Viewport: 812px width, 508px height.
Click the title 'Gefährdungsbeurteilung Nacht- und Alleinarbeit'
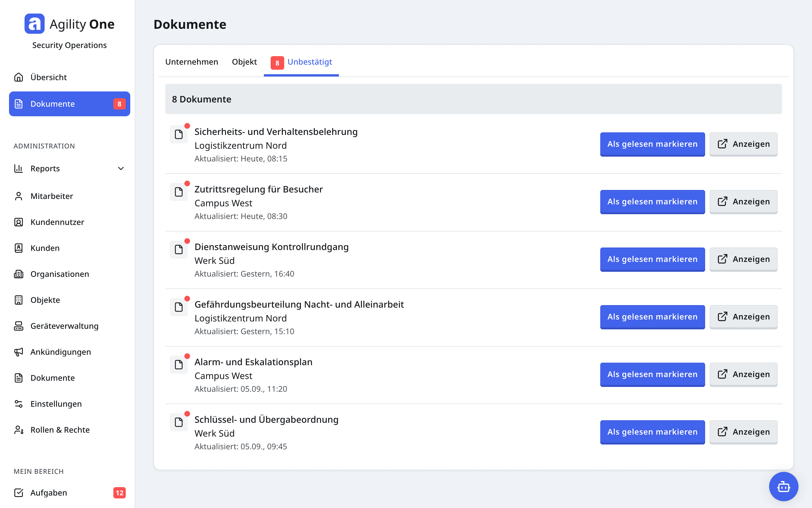[299, 305]
